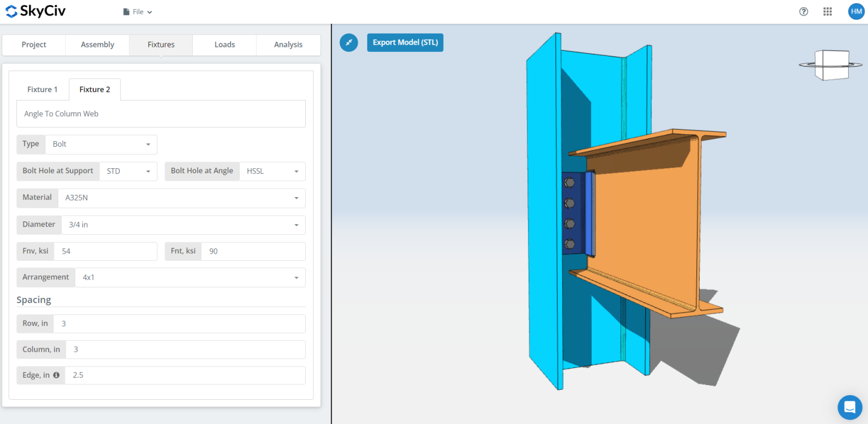Screen dimensions: 868x424
Task: Click the HM user avatar
Action: (x=856, y=11)
